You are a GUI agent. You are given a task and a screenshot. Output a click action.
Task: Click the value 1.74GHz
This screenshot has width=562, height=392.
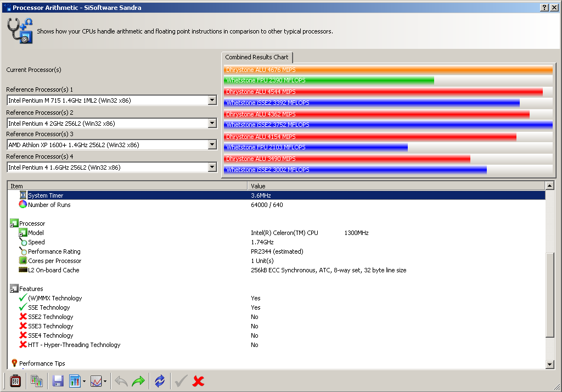[x=262, y=242]
